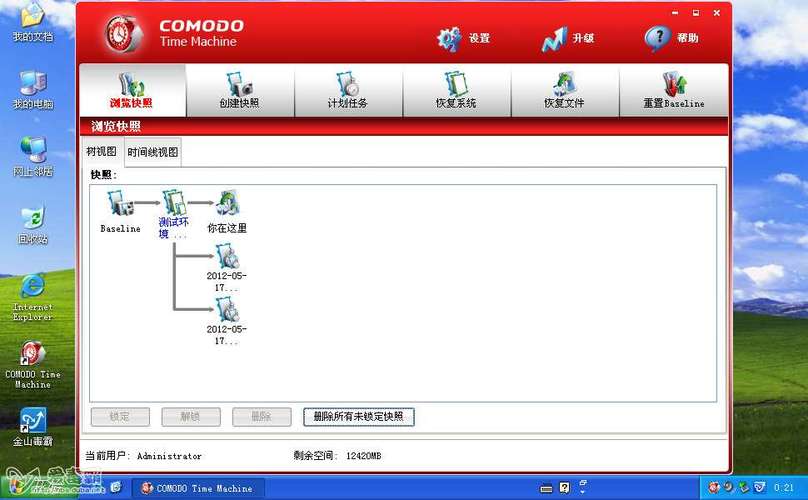Image resolution: width=808 pixels, height=500 pixels.
Task: Click the 当前用户 Administrator status text
Action: pyautogui.click(x=143, y=456)
